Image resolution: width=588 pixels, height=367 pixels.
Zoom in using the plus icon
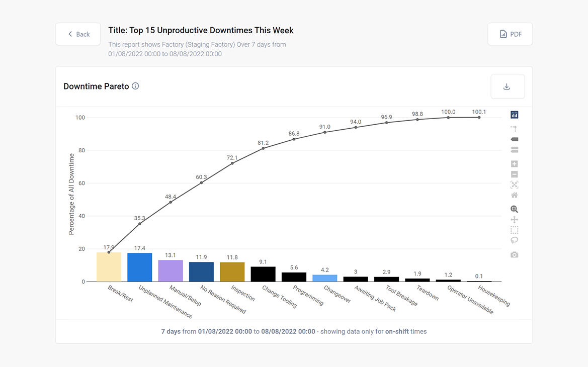pos(514,164)
